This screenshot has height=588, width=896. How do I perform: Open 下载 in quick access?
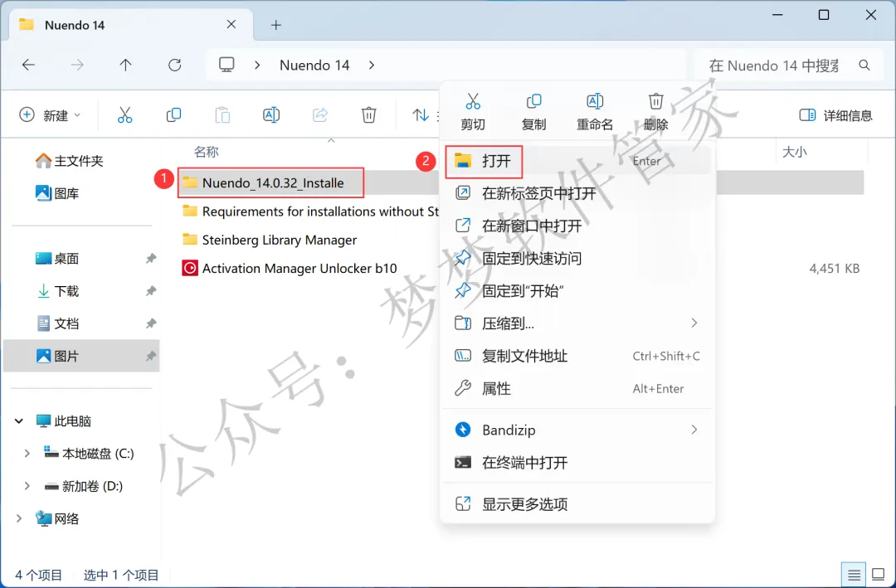(57, 291)
